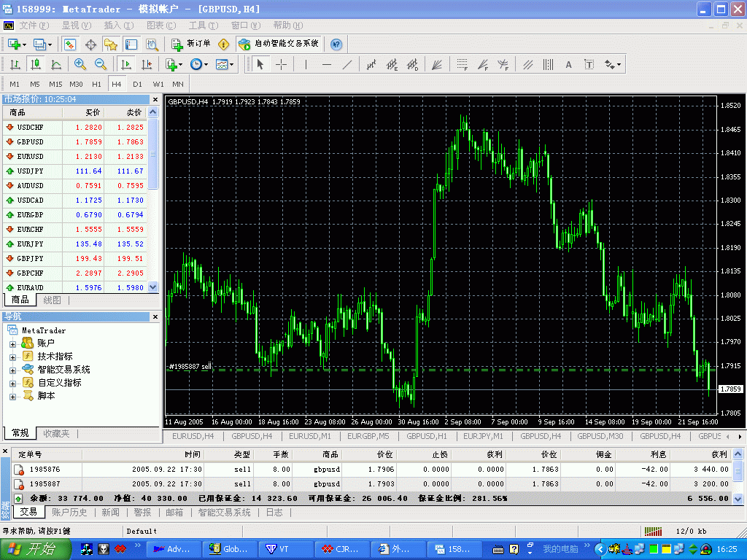The height and width of the screenshot is (560, 747).
Task: Select the trendline drawing tool
Action: 347,65
